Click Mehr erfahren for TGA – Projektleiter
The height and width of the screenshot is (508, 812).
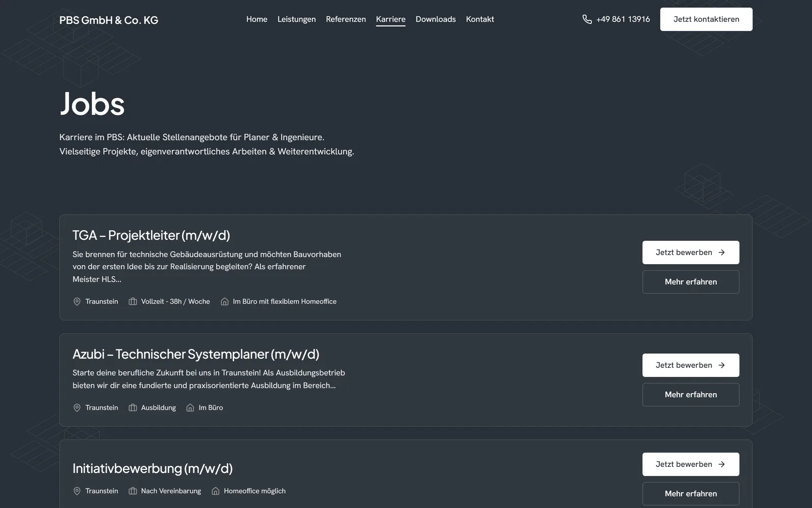click(691, 282)
